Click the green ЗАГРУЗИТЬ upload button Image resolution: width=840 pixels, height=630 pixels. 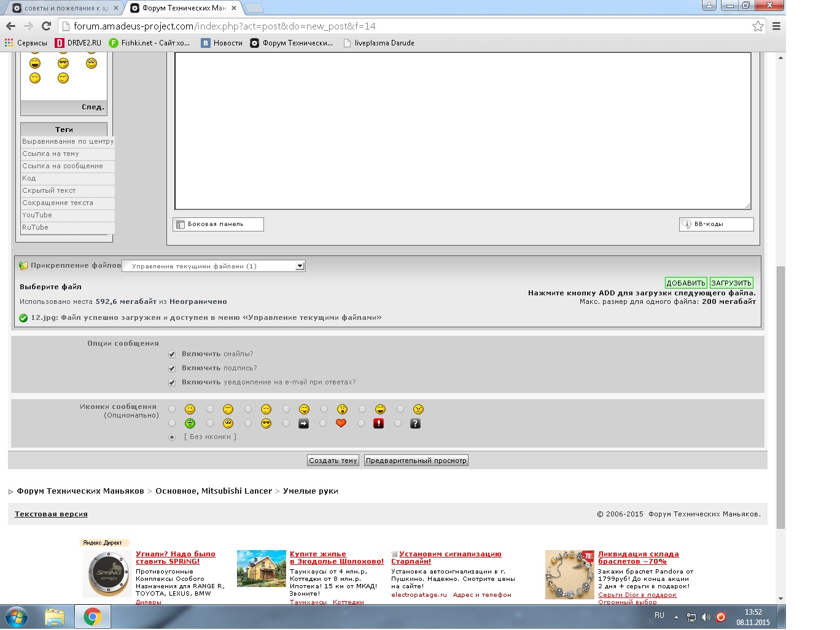tap(731, 283)
